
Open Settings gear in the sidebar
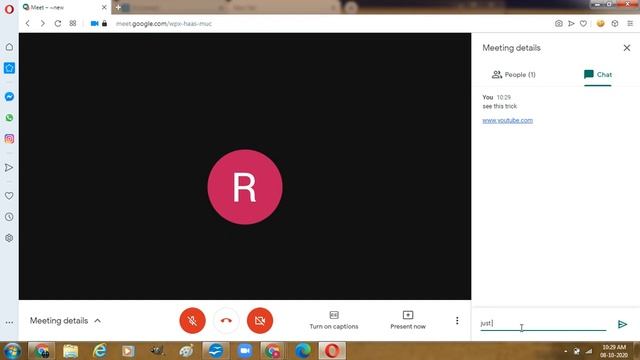[9, 238]
